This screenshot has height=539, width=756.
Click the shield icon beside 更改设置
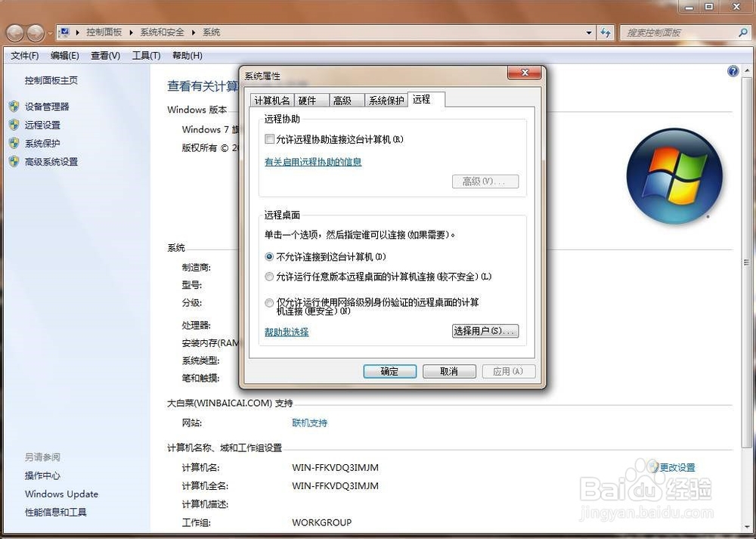point(654,466)
